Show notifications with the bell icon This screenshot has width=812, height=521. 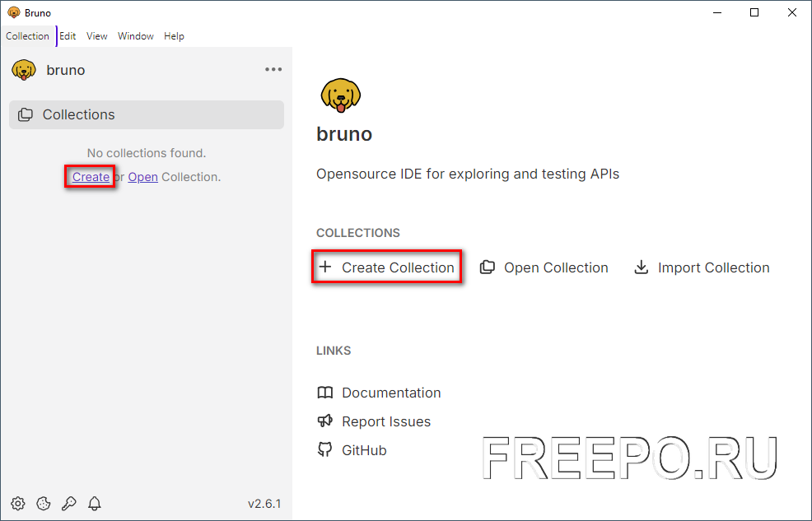click(x=94, y=504)
